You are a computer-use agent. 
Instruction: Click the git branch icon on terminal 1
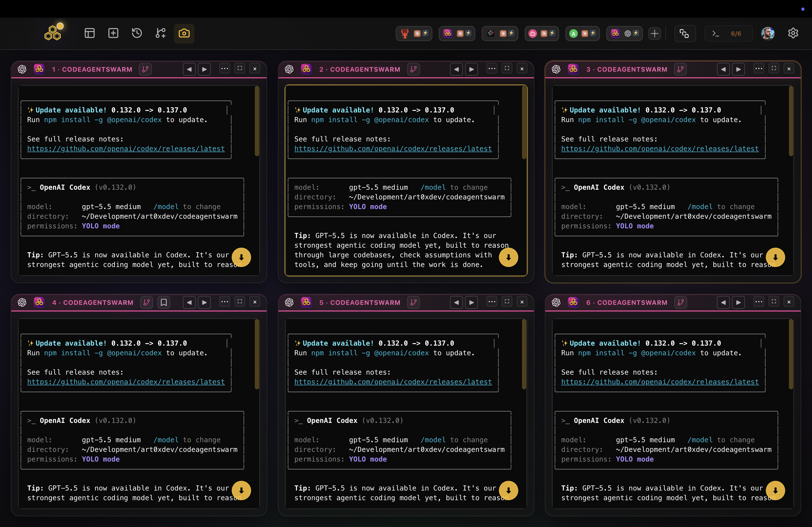coord(145,69)
